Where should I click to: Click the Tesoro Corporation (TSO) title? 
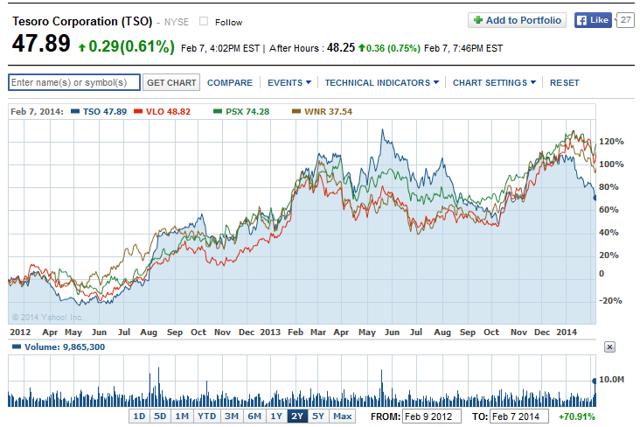tap(82, 21)
